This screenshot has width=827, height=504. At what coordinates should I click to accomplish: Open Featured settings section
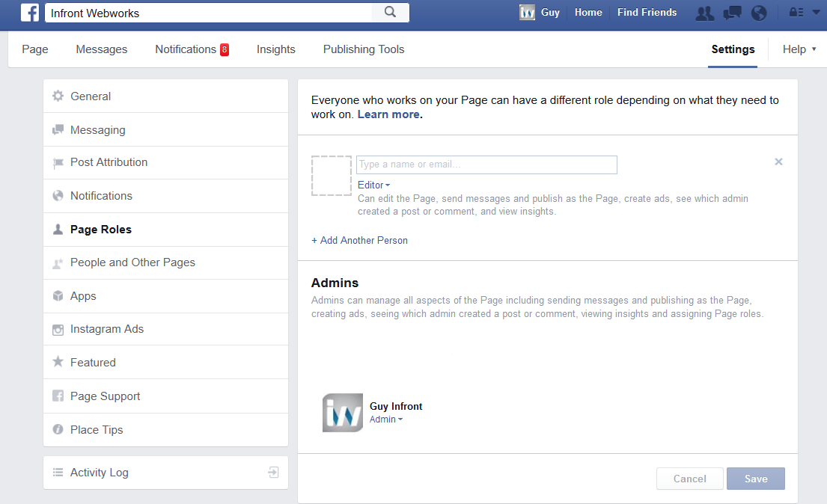click(165, 362)
